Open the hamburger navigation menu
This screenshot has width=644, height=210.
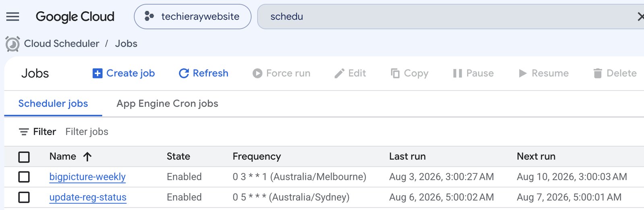click(13, 16)
